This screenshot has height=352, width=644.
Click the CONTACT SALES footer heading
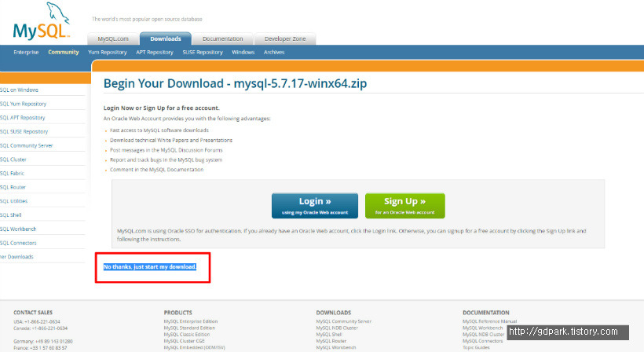point(33,313)
